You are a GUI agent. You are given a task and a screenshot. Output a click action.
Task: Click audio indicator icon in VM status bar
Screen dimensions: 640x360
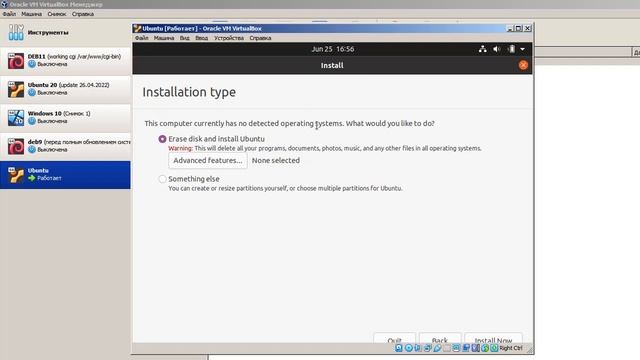(418, 348)
